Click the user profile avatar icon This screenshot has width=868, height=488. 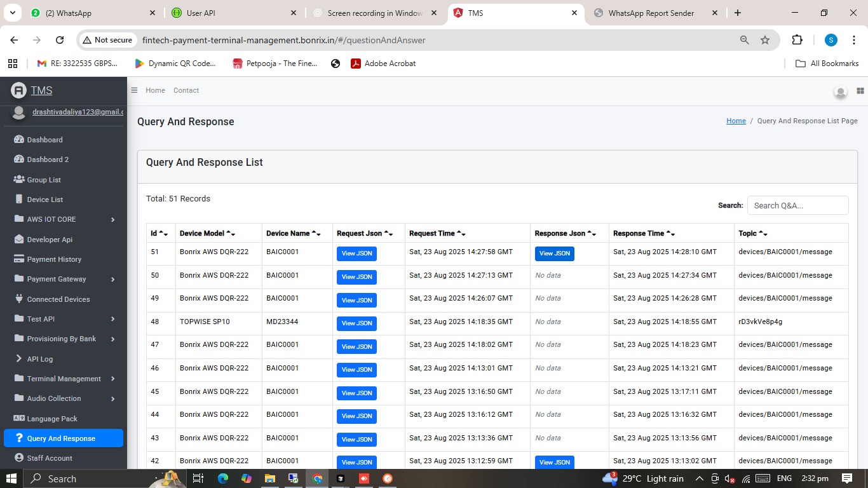click(x=840, y=91)
